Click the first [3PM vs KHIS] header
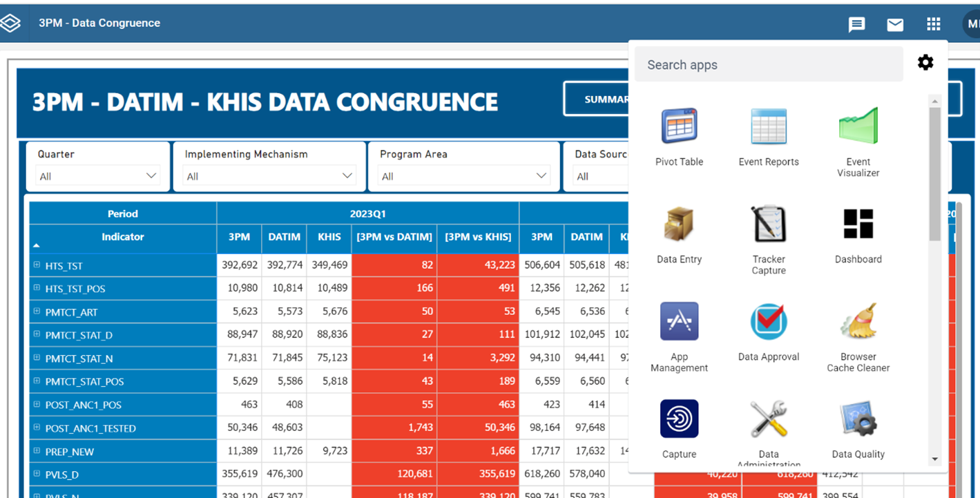 pos(479,237)
